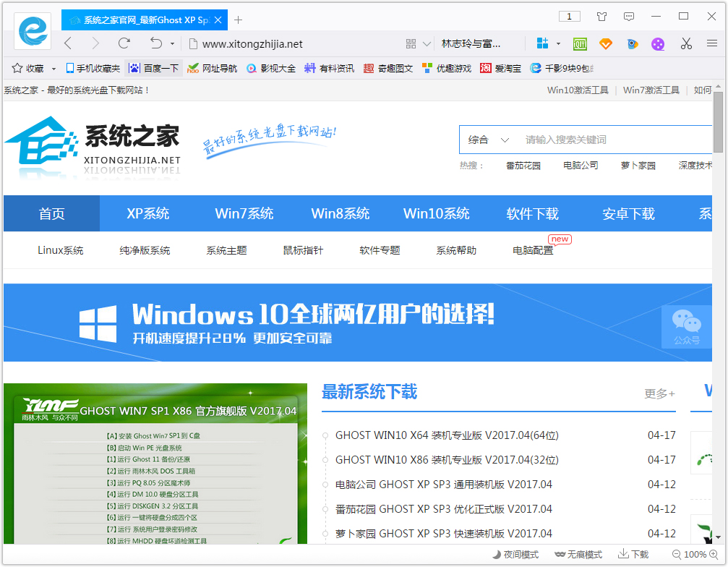Image resolution: width=728 pixels, height=567 pixels.
Task: Open the iQIYI extension icon
Action: coord(580,43)
